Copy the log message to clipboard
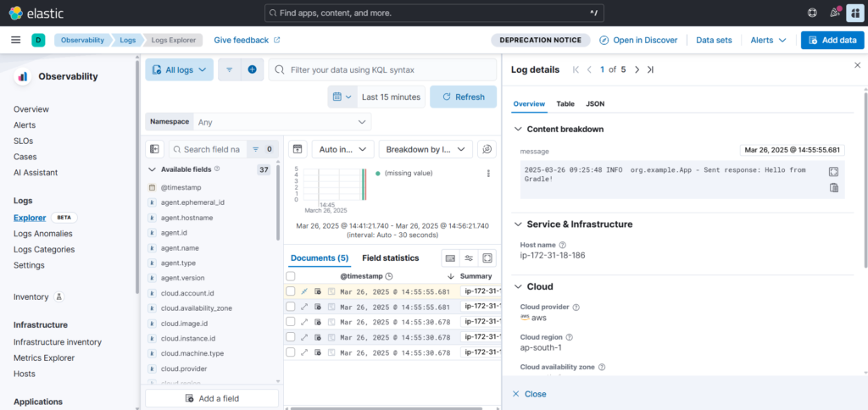Viewport: 868px width, 410px height. click(834, 188)
